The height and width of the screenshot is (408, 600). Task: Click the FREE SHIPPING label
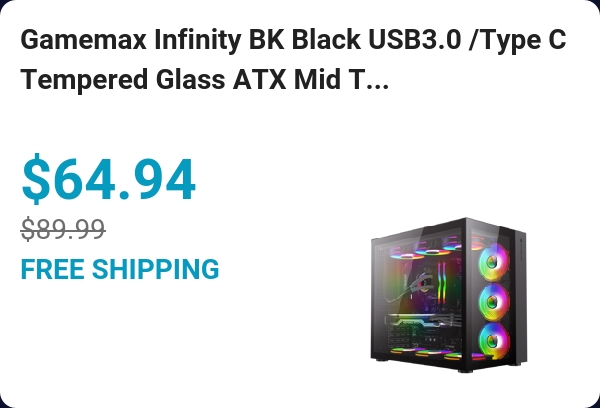(120, 269)
